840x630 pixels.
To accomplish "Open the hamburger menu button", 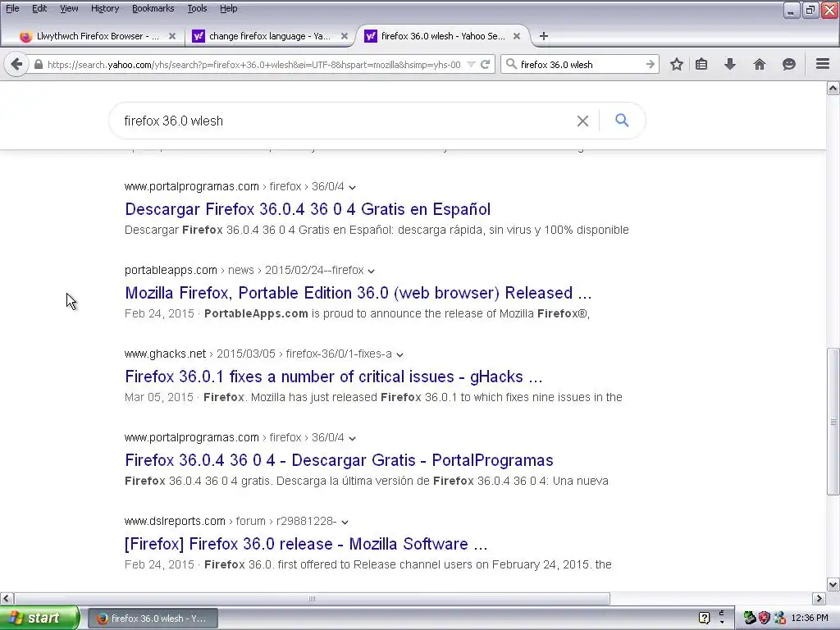I will click(x=823, y=64).
